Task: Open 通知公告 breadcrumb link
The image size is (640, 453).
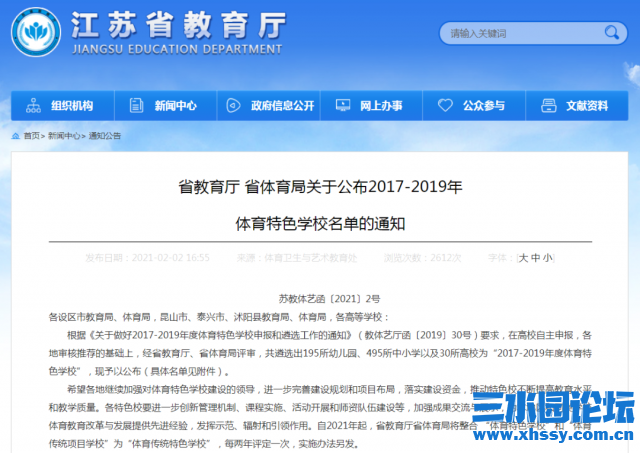Action: click(105, 136)
